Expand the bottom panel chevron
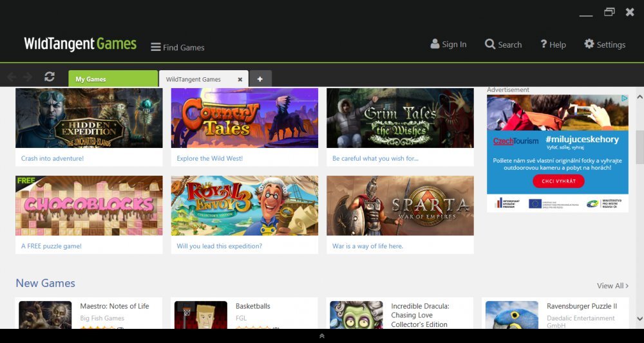The width and height of the screenshot is (644, 343). coord(322,336)
